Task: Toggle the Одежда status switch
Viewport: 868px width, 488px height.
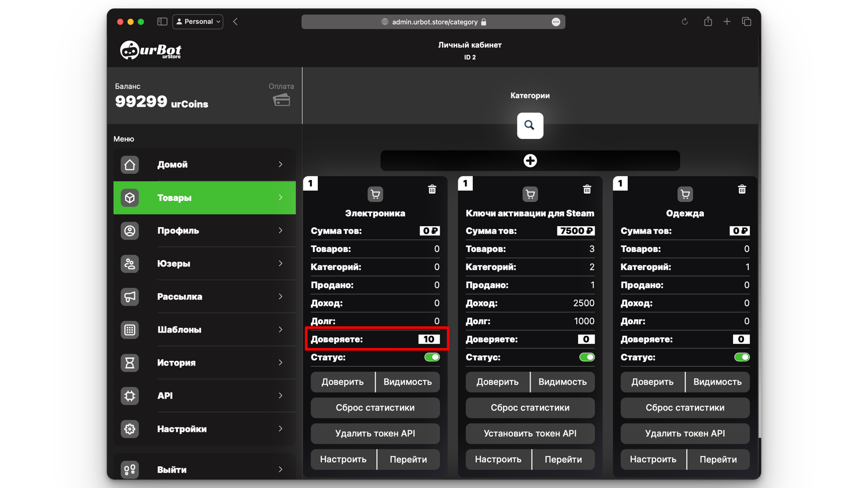Action: click(x=741, y=357)
